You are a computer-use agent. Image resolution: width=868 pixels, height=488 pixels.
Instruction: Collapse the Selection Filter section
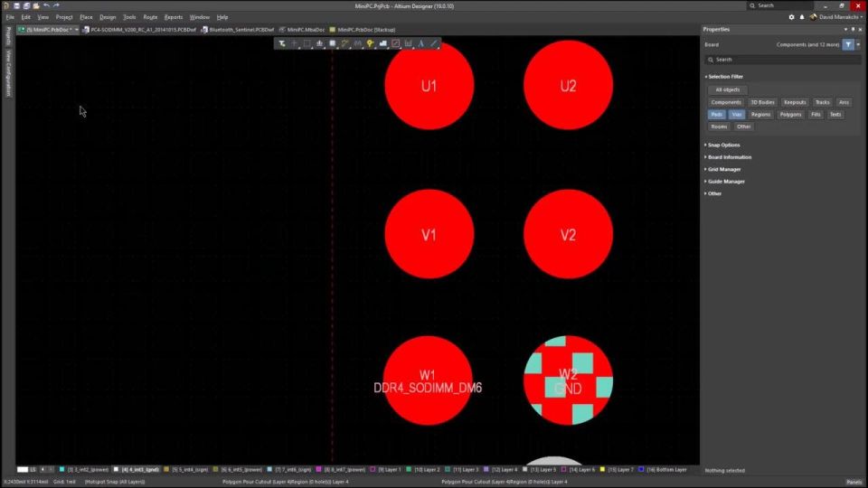pyautogui.click(x=725, y=77)
